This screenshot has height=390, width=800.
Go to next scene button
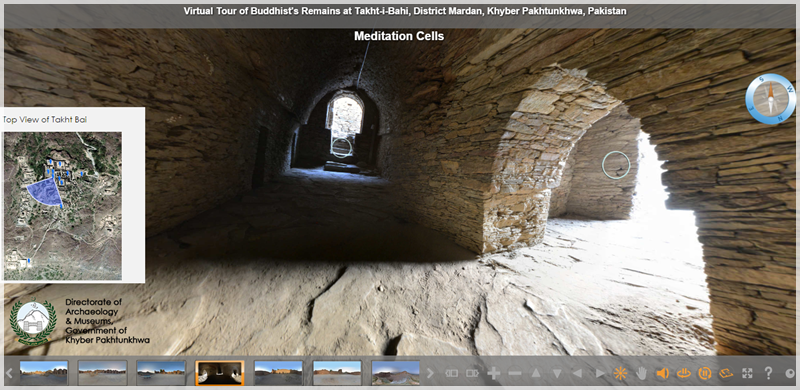coord(472,373)
